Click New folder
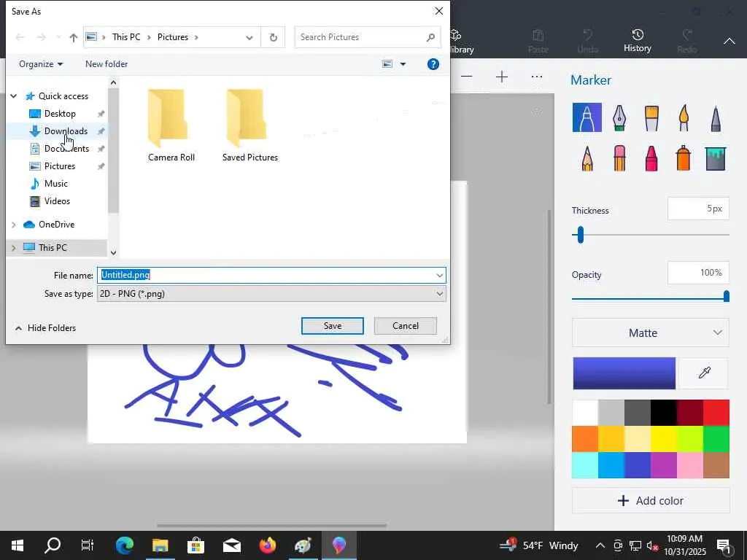The image size is (747, 560). pyautogui.click(x=107, y=64)
